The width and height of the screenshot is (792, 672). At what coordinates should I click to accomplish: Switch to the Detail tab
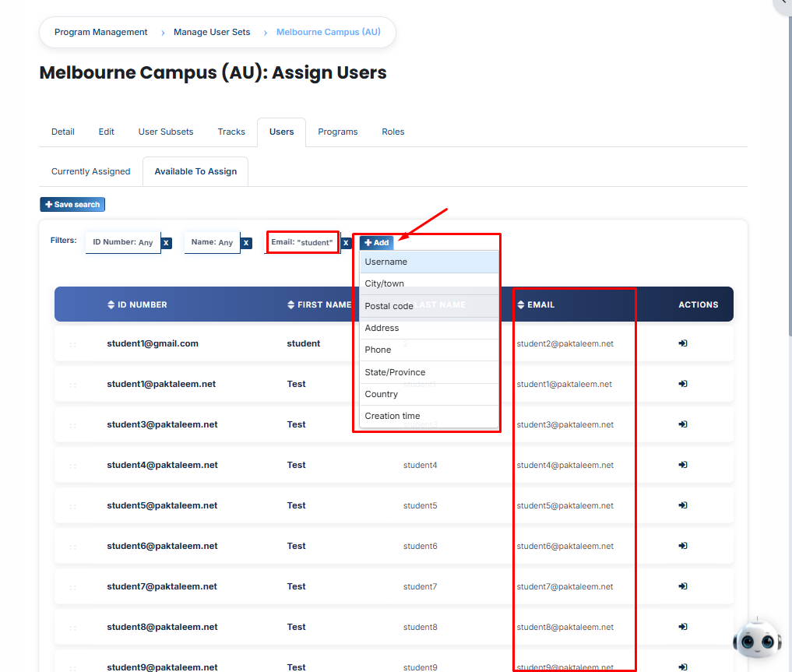tap(63, 132)
